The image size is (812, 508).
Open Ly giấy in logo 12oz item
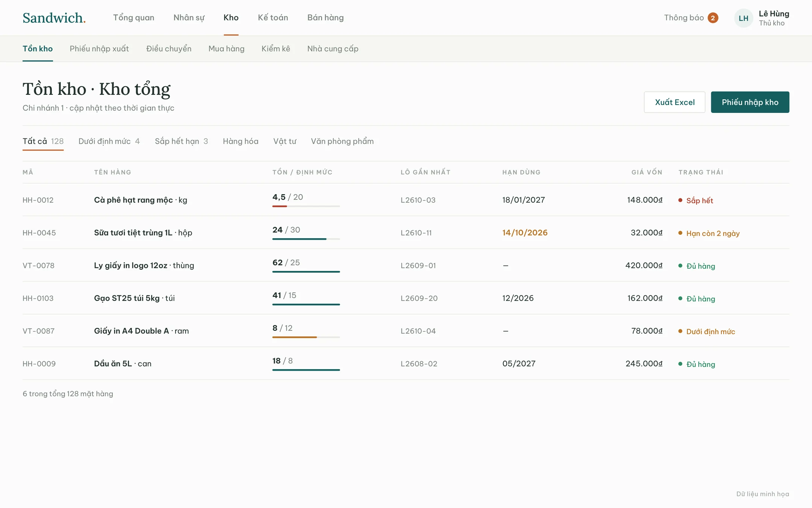click(x=130, y=265)
